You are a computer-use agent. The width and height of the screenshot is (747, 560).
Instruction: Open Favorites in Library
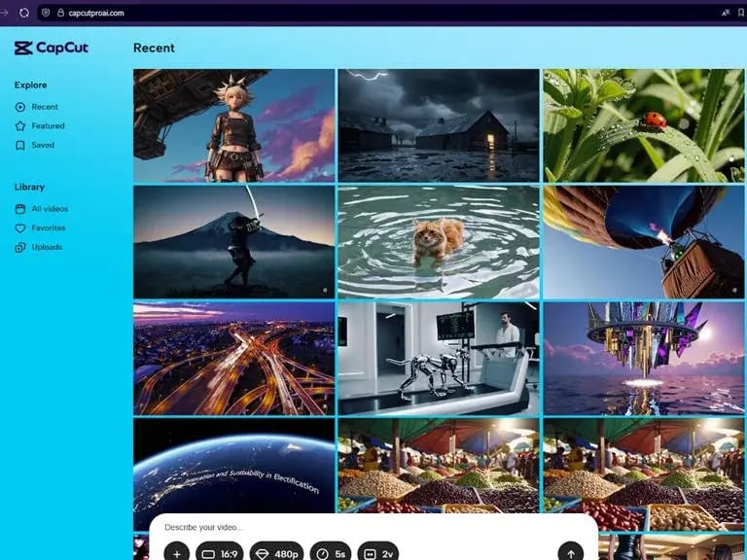pos(40,228)
